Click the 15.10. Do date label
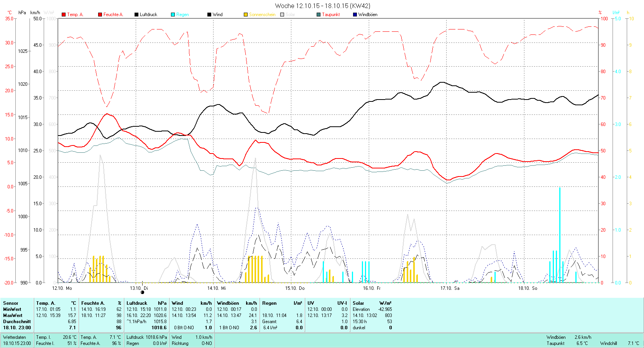The image size is (644, 348). tap(295, 288)
